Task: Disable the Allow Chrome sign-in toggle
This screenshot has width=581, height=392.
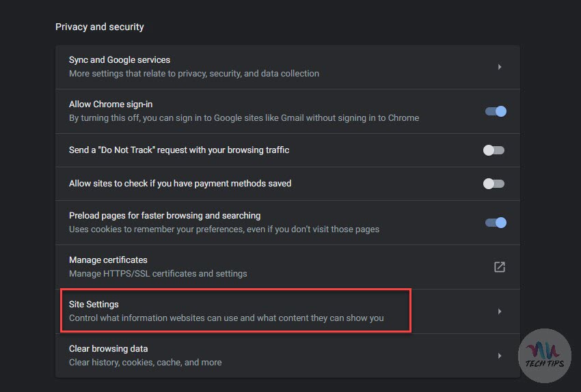Action: [x=496, y=111]
